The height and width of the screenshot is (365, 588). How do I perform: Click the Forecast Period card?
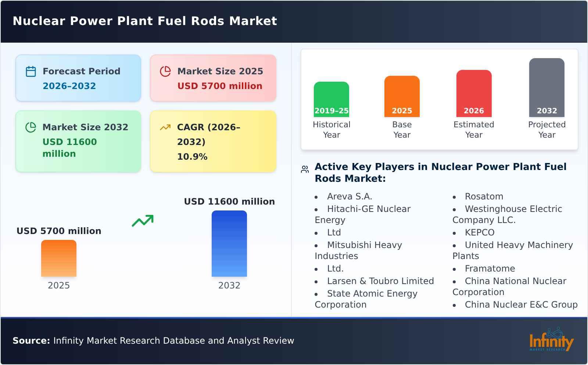coord(78,78)
